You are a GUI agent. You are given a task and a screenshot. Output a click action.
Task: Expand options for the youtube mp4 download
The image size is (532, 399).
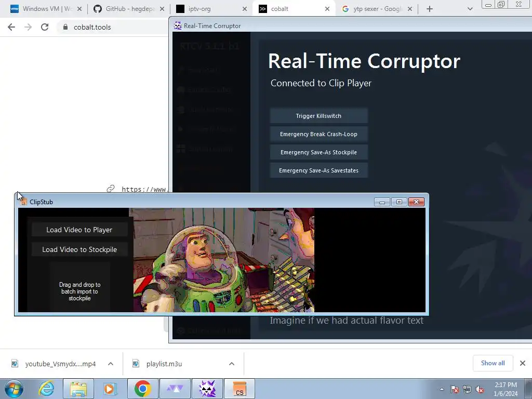111,364
